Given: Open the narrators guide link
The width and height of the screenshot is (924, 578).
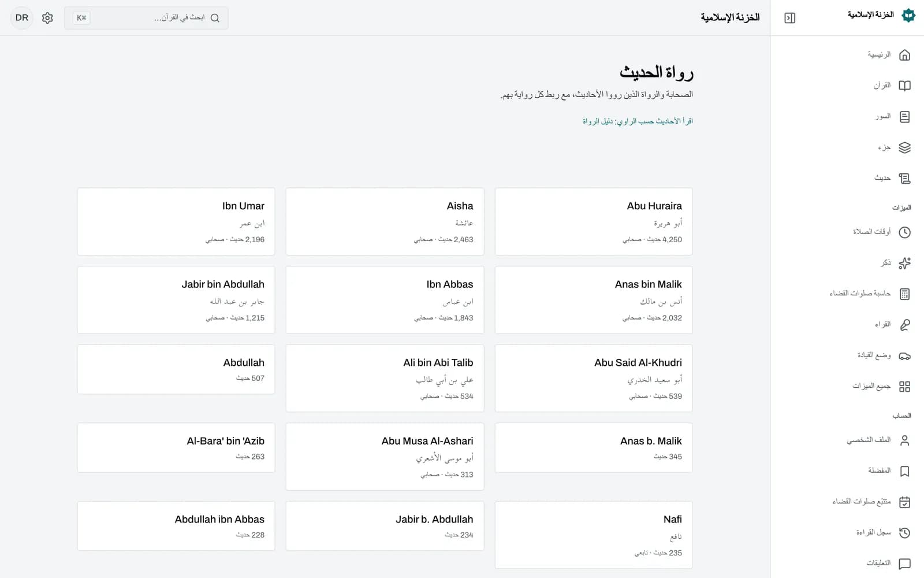Looking at the screenshot, I should (638, 121).
